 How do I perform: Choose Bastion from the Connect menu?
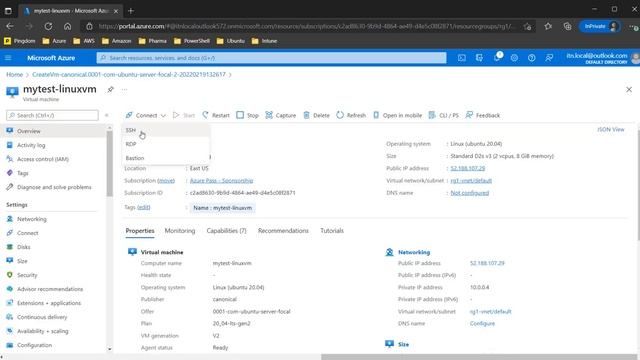tap(135, 158)
